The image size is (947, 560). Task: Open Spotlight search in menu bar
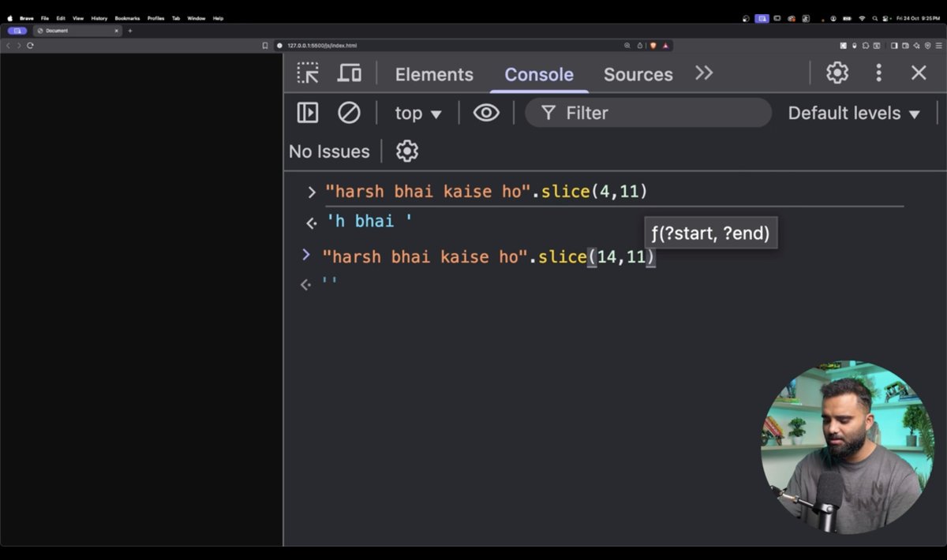coord(874,18)
